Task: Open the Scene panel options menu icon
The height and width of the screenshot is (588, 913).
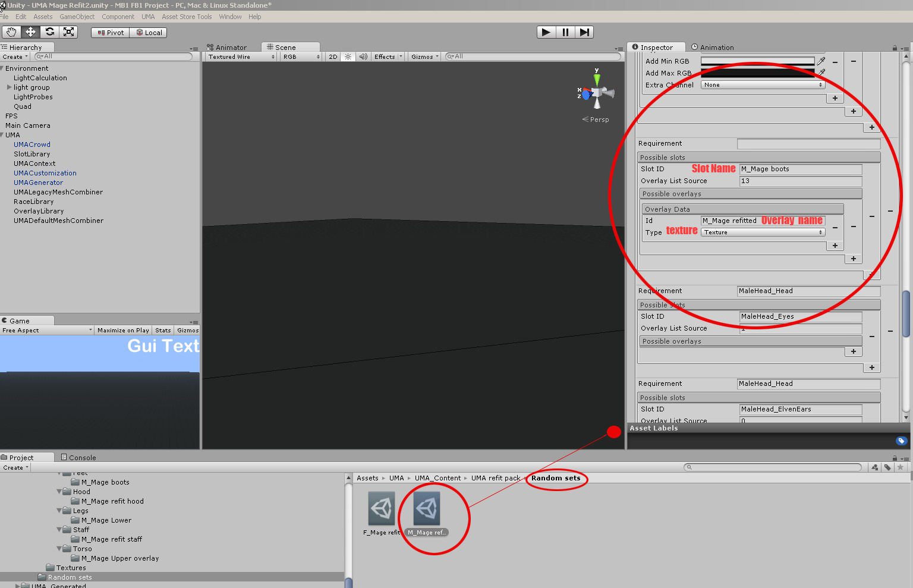Action: (x=619, y=48)
